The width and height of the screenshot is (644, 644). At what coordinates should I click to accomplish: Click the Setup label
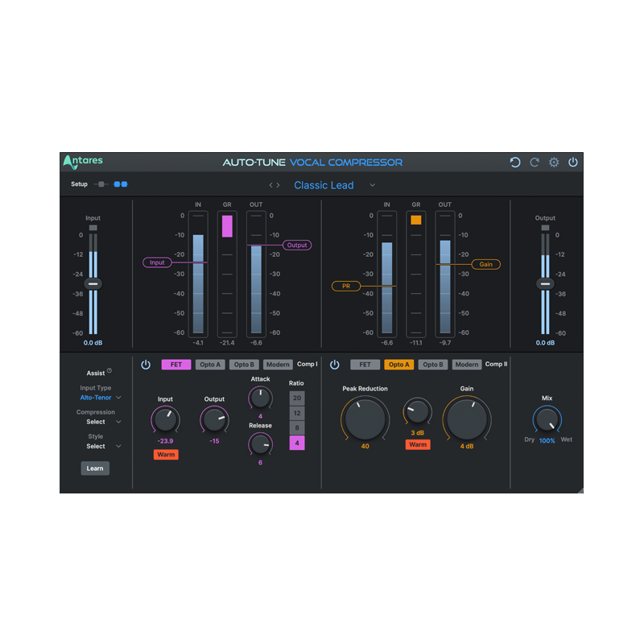pos(79,184)
